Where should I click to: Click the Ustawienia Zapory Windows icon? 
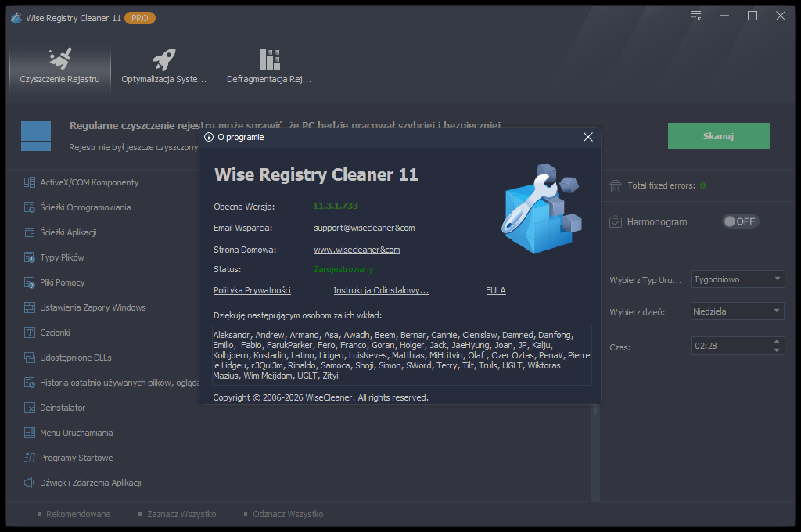(x=30, y=307)
